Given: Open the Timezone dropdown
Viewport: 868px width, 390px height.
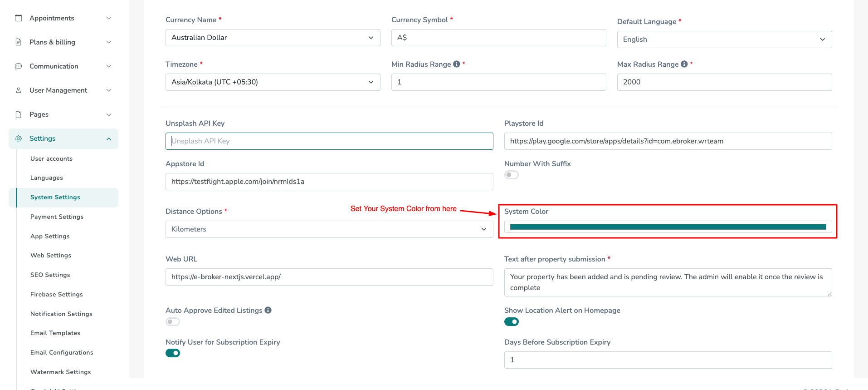Looking at the screenshot, I should click(273, 82).
